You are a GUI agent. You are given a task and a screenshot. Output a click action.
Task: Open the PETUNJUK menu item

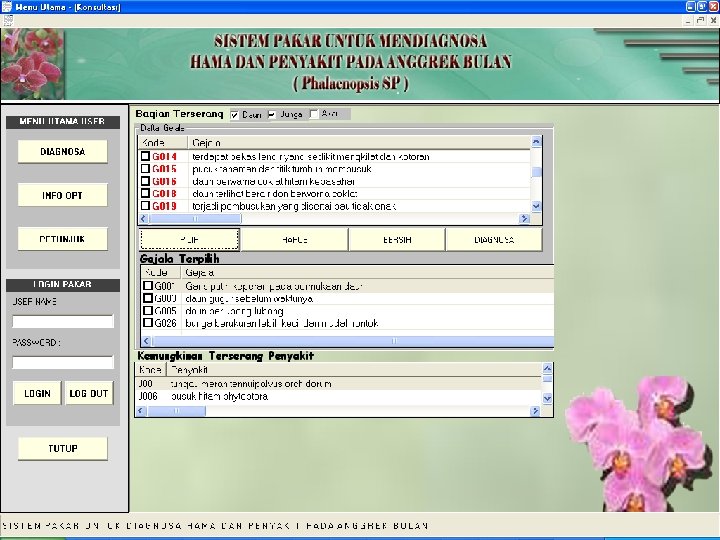[62, 239]
